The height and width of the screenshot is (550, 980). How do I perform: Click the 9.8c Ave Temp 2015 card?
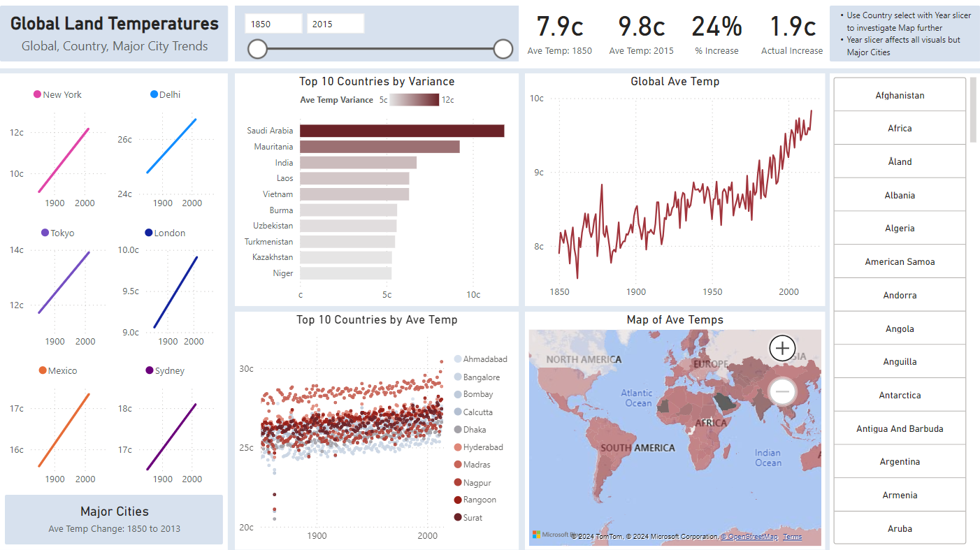point(641,34)
